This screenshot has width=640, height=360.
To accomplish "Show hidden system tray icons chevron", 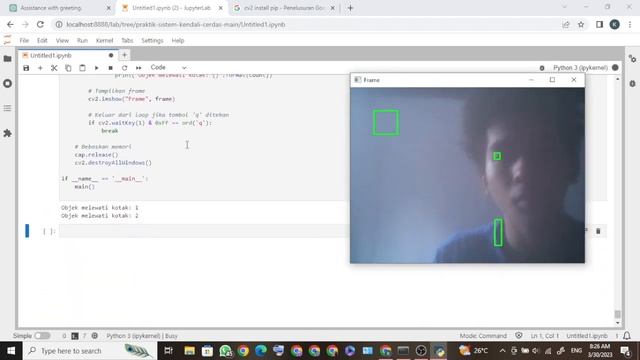I will (502, 351).
